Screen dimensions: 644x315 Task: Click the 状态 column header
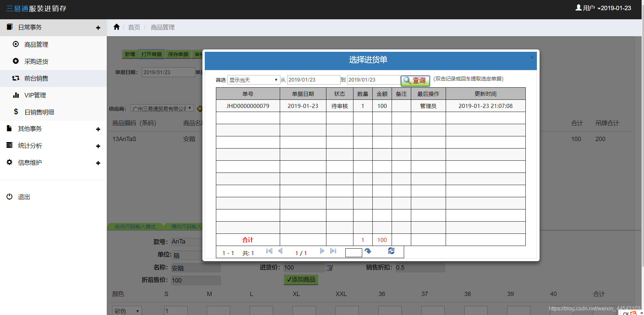340,94
